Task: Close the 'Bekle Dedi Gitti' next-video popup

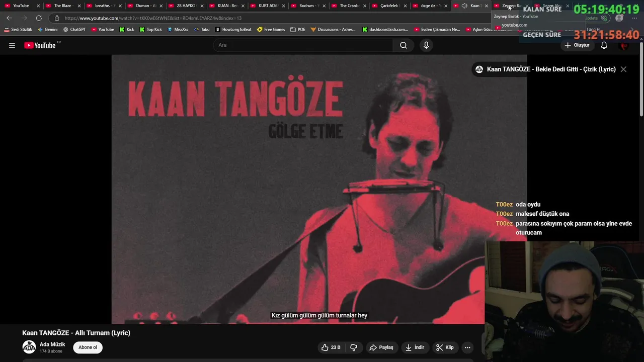Action: (x=623, y=69)
